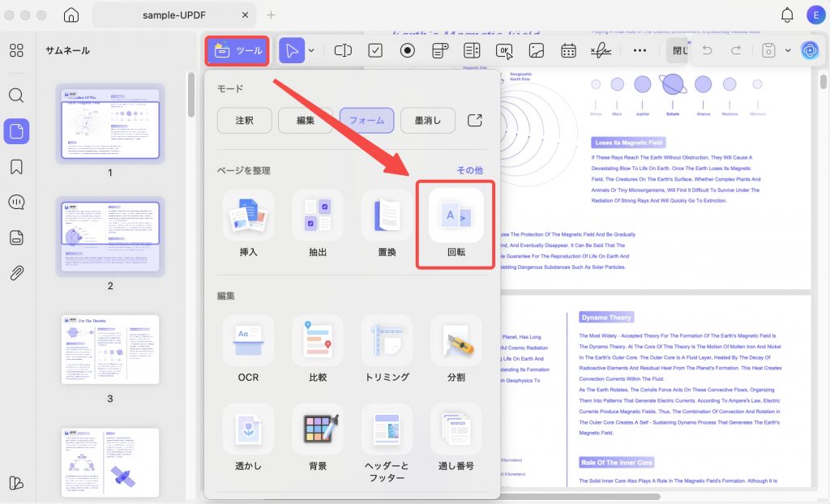The height and width of the screenshot is (504, 830).
Task: Close the sample-UPDF tab
Action: click(245, 15)
